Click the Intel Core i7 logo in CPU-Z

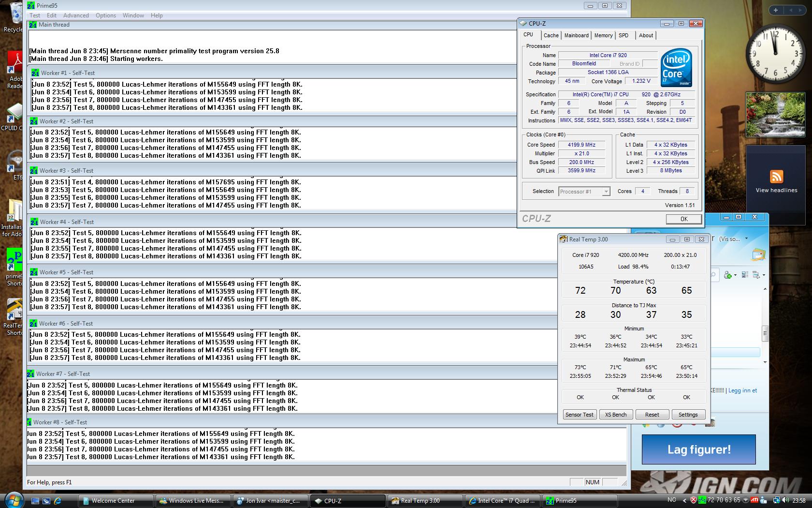[x=676, y=67]
